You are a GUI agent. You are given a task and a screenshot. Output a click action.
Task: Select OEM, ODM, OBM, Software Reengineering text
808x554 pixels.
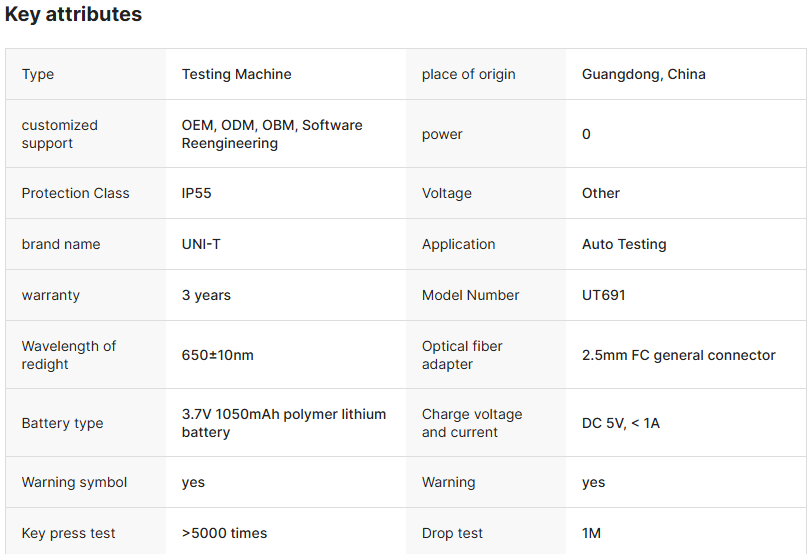(272, 134)
